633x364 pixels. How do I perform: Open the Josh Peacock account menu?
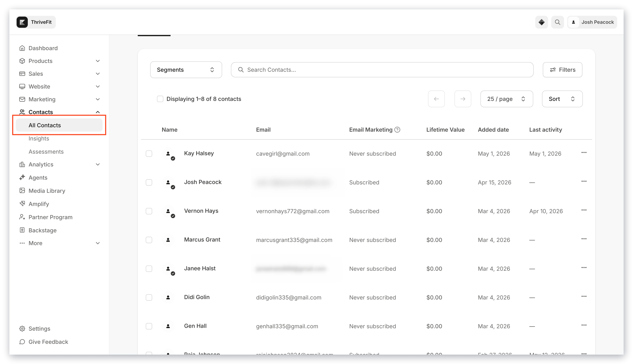[592, 22]
